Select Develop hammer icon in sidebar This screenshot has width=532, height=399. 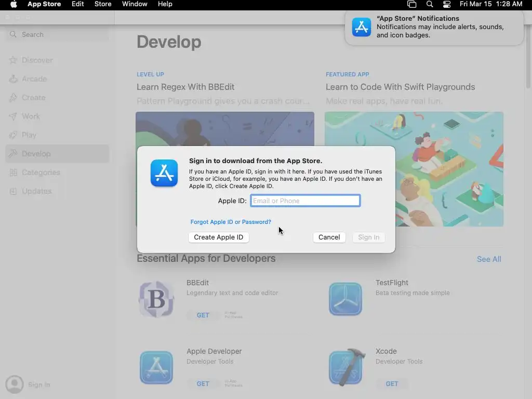click(x=13, y=154)
